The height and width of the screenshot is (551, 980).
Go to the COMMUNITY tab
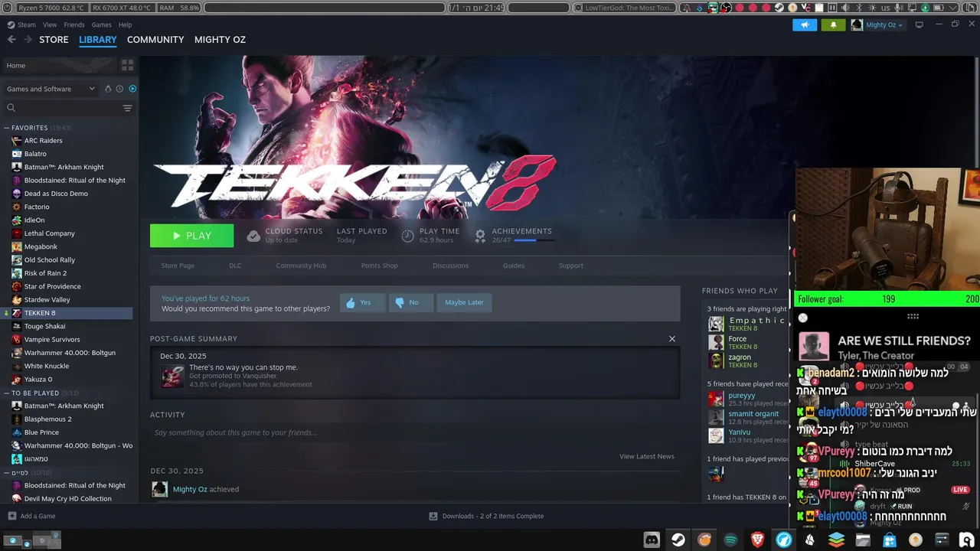pyautogui.click(x=155, y=40)
